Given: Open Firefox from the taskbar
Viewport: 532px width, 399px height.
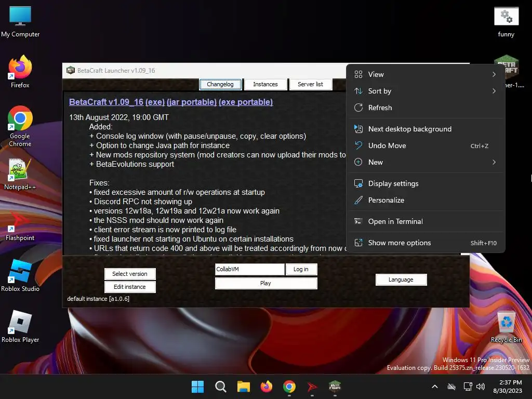Looking at the screenshot, I should point(267,387).
